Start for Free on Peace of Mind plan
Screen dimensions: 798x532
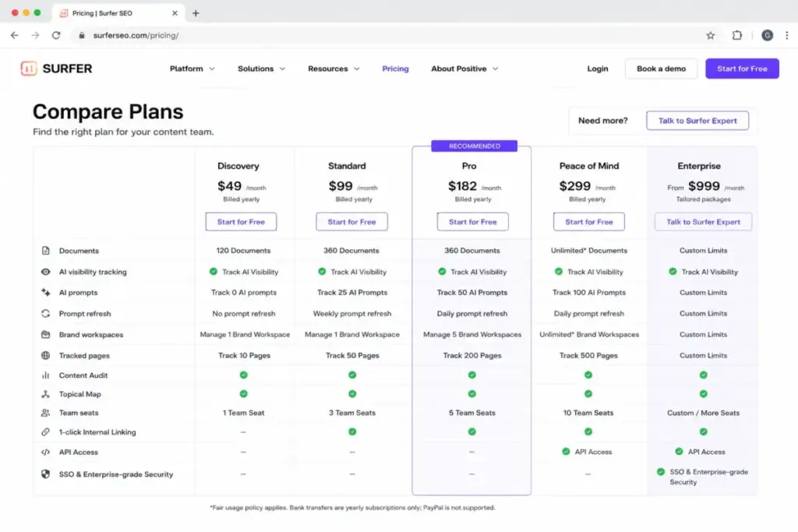pos(589,222)
